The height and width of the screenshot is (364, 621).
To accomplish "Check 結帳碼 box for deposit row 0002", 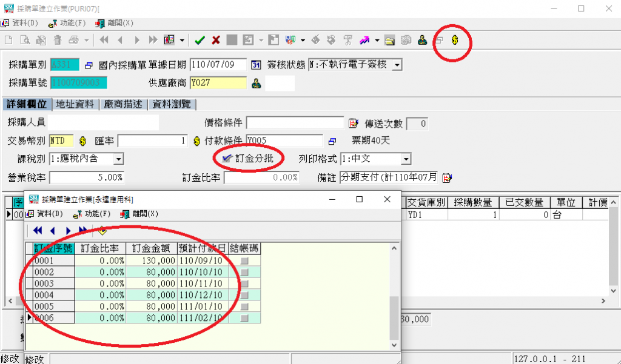I will pyautogui.click(x=244, y=272).
